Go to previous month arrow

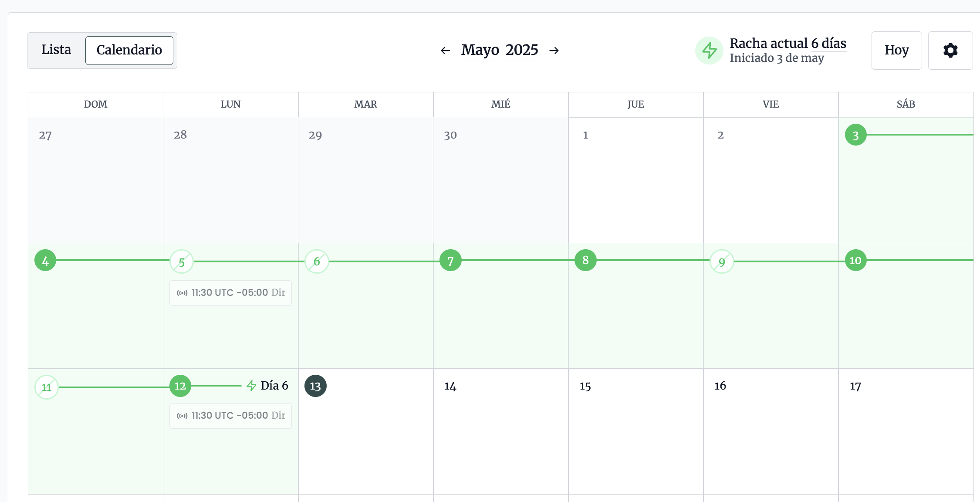pyautogui.click(x=445, y=51)
